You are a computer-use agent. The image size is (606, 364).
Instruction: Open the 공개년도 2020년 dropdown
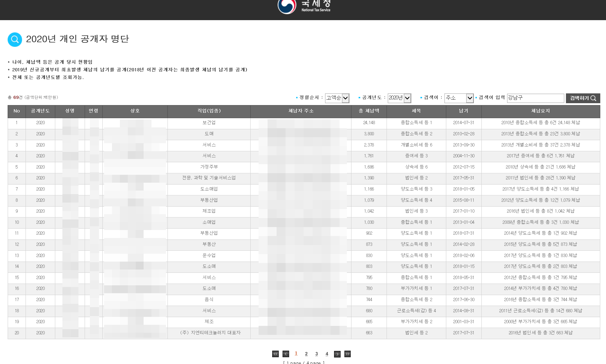[399, 98]
